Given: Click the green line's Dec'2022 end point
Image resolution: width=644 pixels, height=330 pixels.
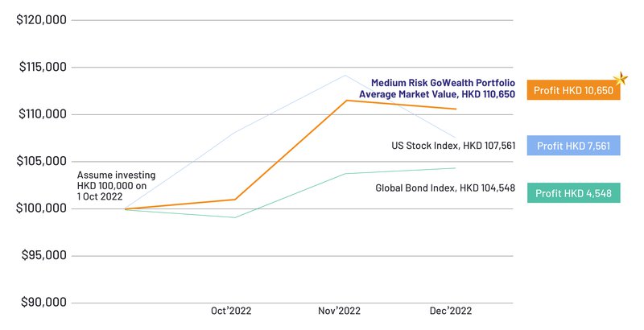Looking at the screenshot, I should (455, 168).
